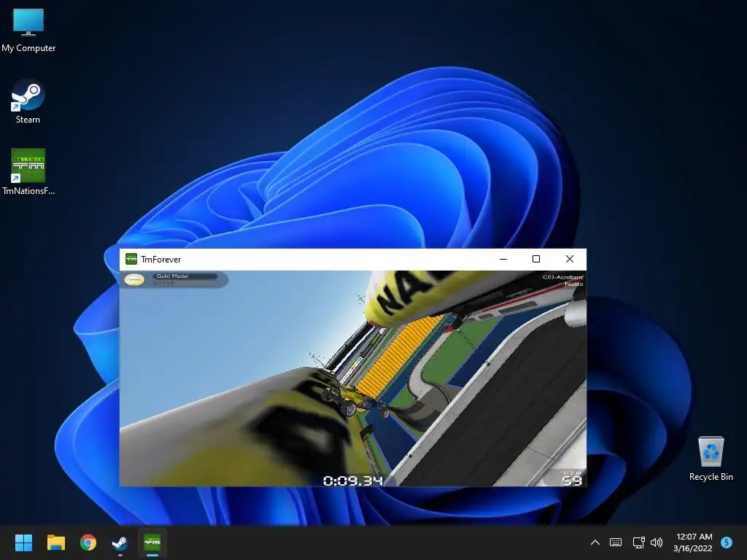
Task: Click the speedometer reading 59
Action: pyautogui.click(x=572, y=481)
